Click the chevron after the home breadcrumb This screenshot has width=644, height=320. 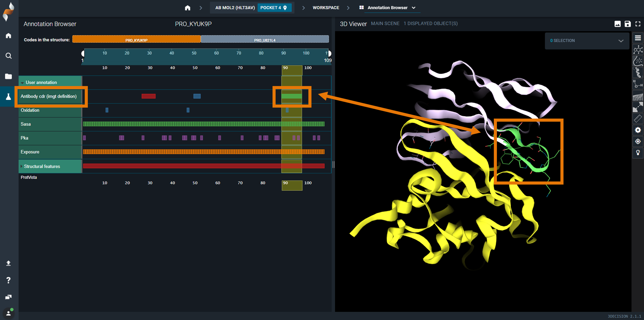point(201,8)
